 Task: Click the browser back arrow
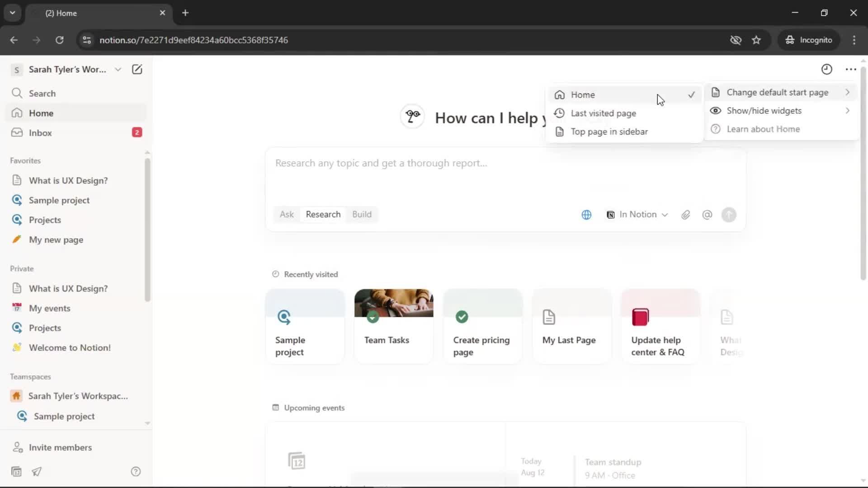(x=14, y=40)
